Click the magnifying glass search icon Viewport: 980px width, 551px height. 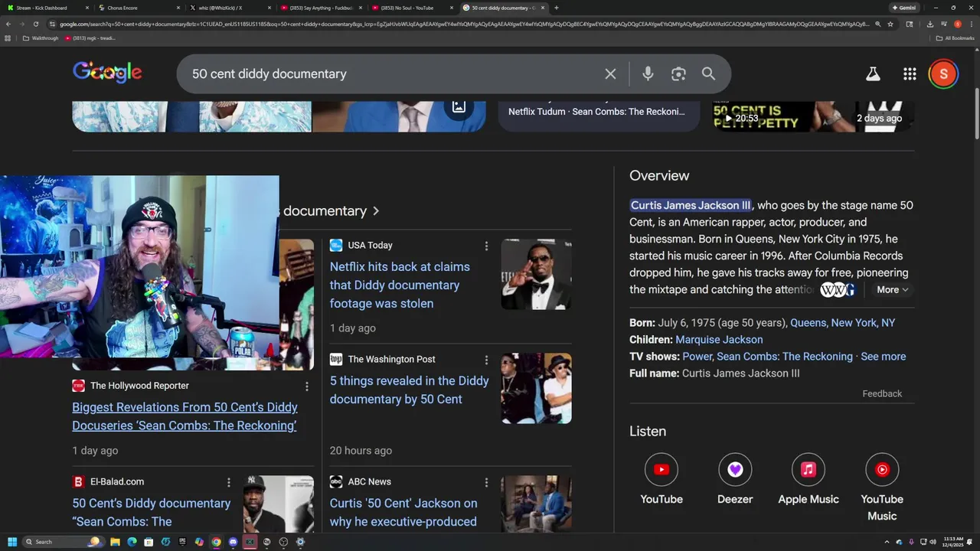[x=708, y=73]
